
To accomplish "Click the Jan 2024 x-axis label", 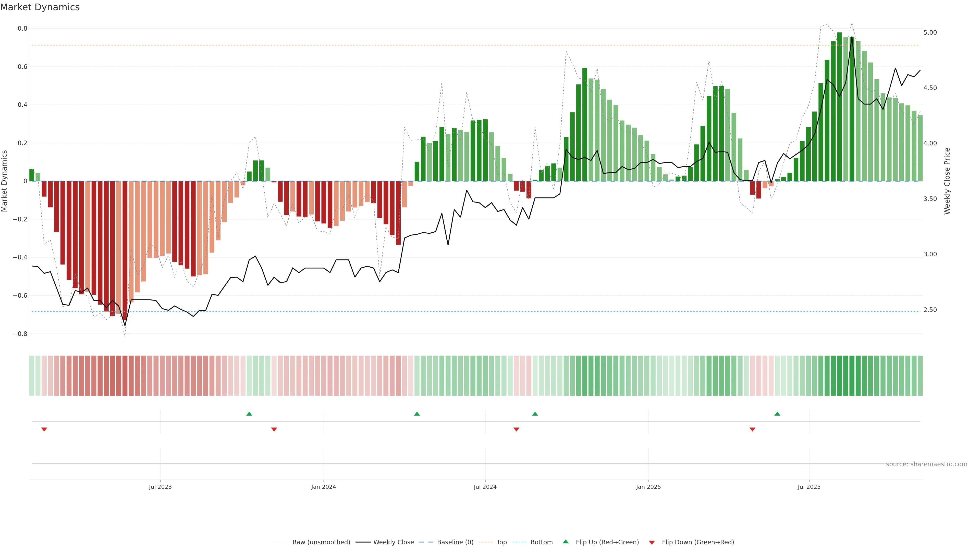I will click(323, 487).
